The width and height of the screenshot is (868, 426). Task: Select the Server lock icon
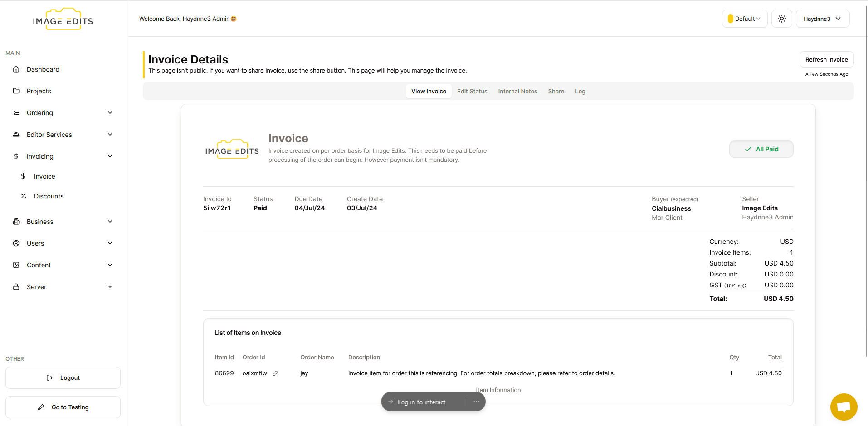pyautogui.click(x=16, y=286)
